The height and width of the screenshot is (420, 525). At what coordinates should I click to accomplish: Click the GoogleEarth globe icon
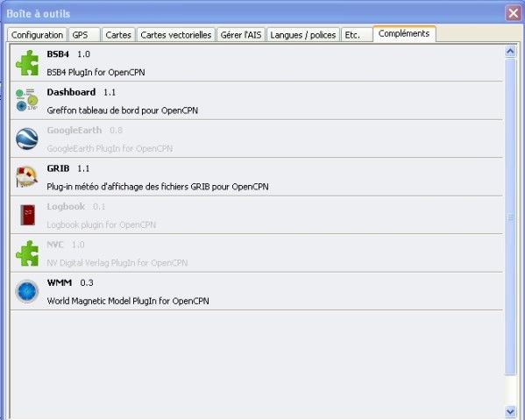coord(27,139)
